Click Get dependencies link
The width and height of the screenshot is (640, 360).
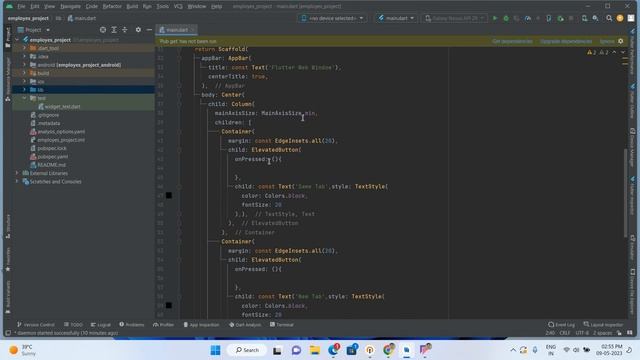pyautogui.click(x=512, y=41)
